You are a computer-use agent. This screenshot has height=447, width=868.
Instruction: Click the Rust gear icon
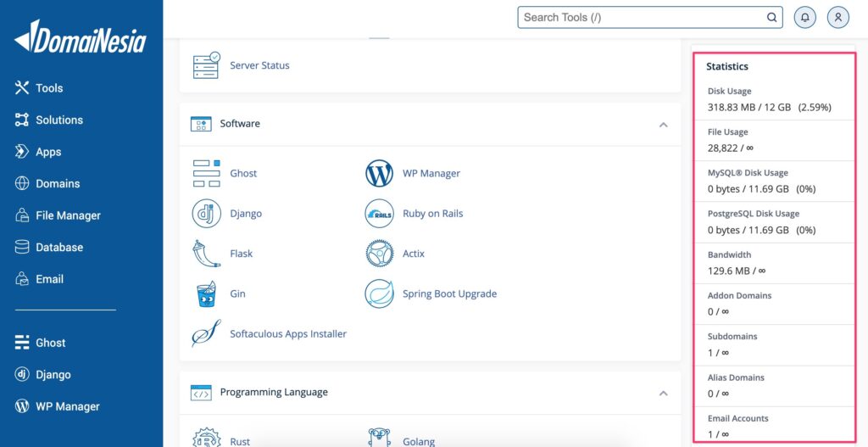[x=207, y=438]
